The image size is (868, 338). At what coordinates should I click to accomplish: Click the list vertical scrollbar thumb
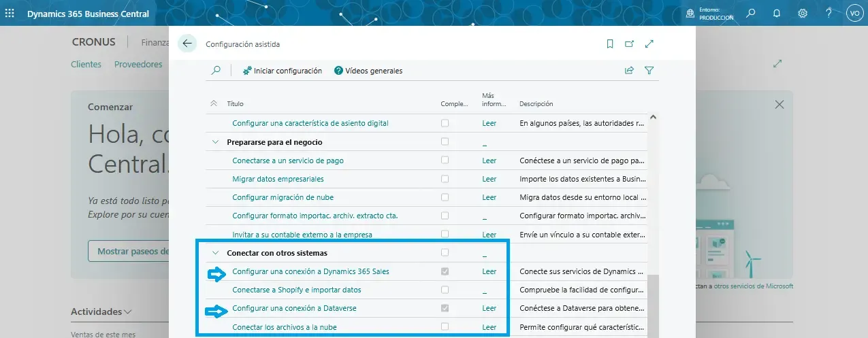654,306
